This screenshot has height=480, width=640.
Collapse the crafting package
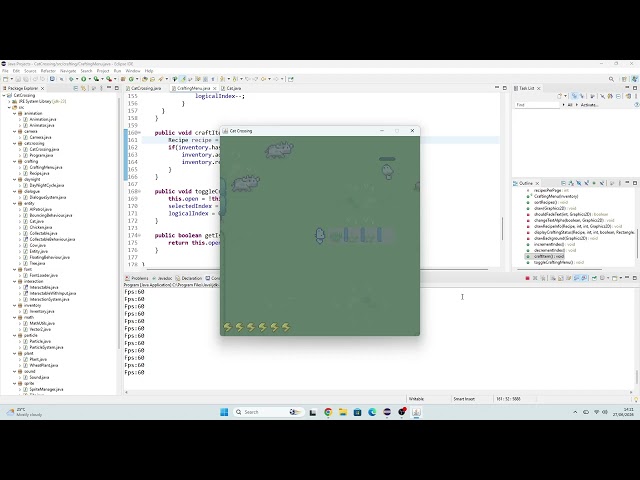coord(15,161)
